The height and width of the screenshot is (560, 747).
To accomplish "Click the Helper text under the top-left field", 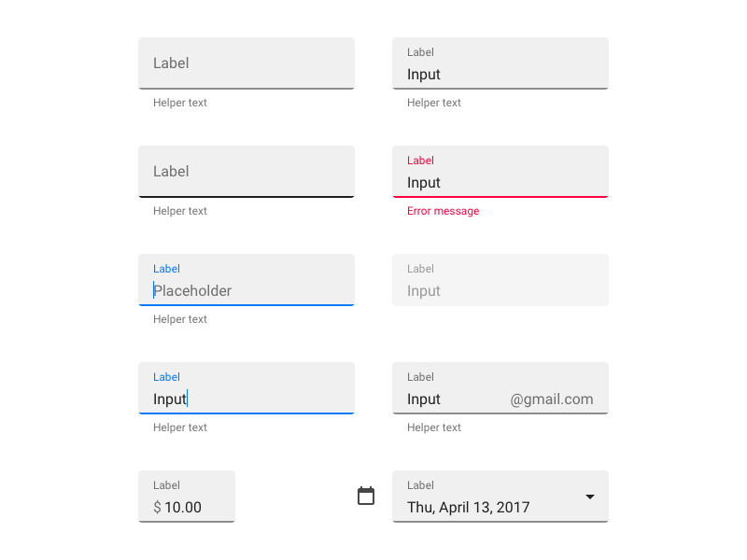I will coord(179,103).
